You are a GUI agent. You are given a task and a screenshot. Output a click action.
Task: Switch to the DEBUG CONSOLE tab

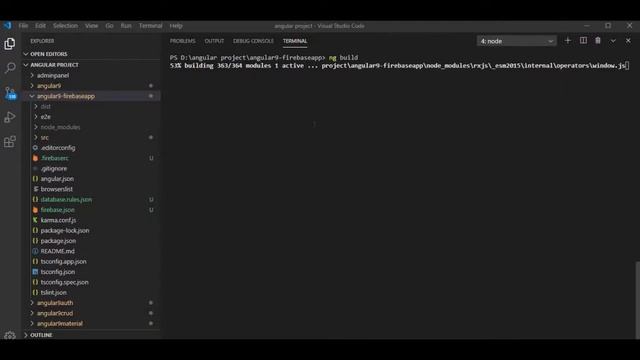(x=253, y=41)
